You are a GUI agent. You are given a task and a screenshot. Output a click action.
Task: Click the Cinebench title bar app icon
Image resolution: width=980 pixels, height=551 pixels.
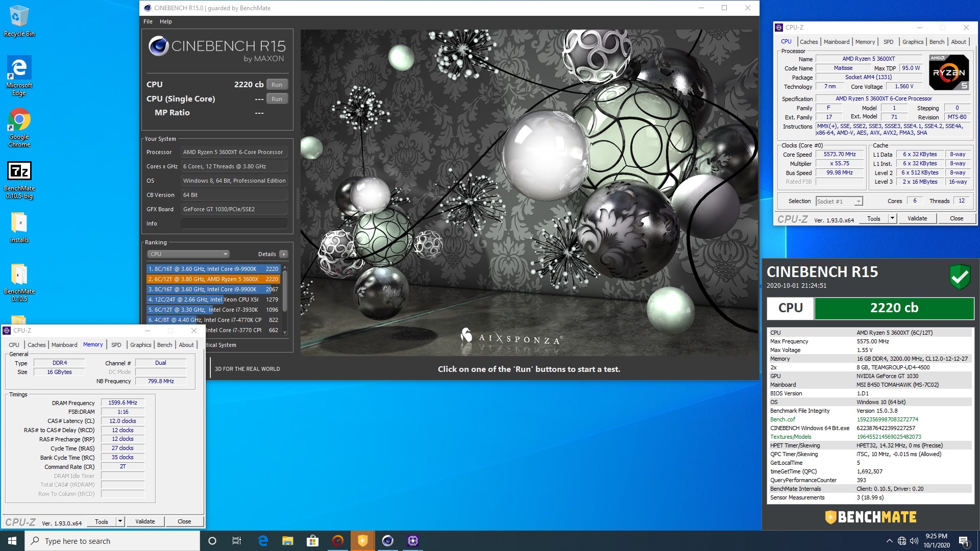coord(148,8)
